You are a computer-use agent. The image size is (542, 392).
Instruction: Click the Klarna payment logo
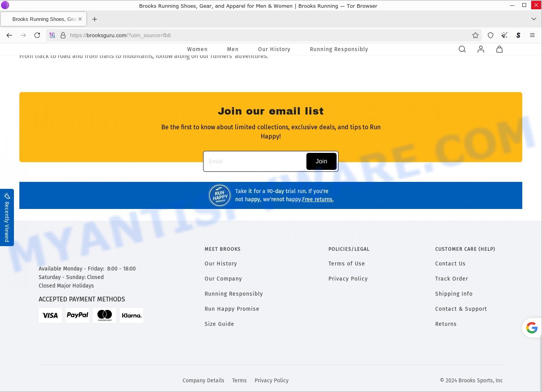pos(132,315)
